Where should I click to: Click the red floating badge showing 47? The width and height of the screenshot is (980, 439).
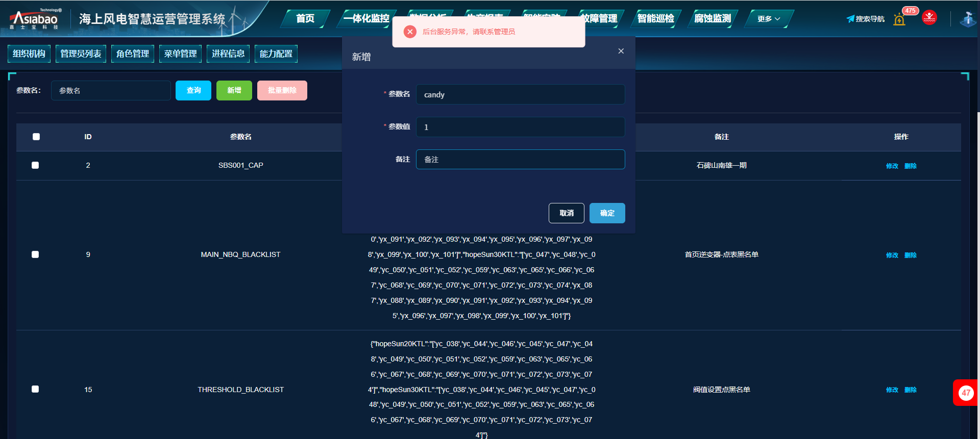click(x=966, y=393)
